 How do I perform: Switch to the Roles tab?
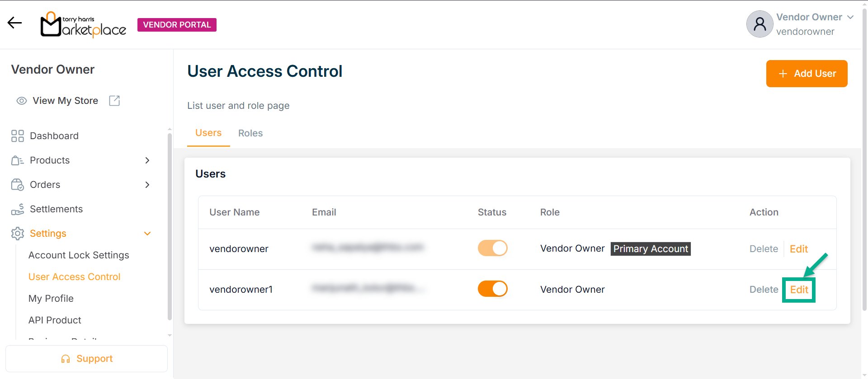(x=250, y=133)
